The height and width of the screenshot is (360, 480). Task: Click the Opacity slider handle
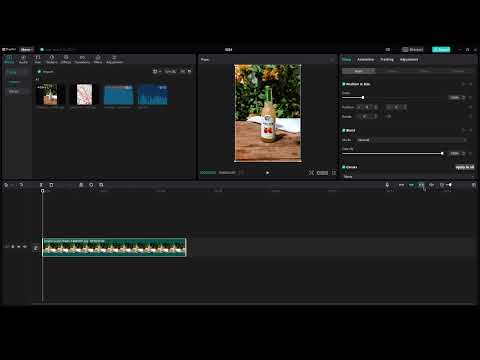[x=442, y=153]
